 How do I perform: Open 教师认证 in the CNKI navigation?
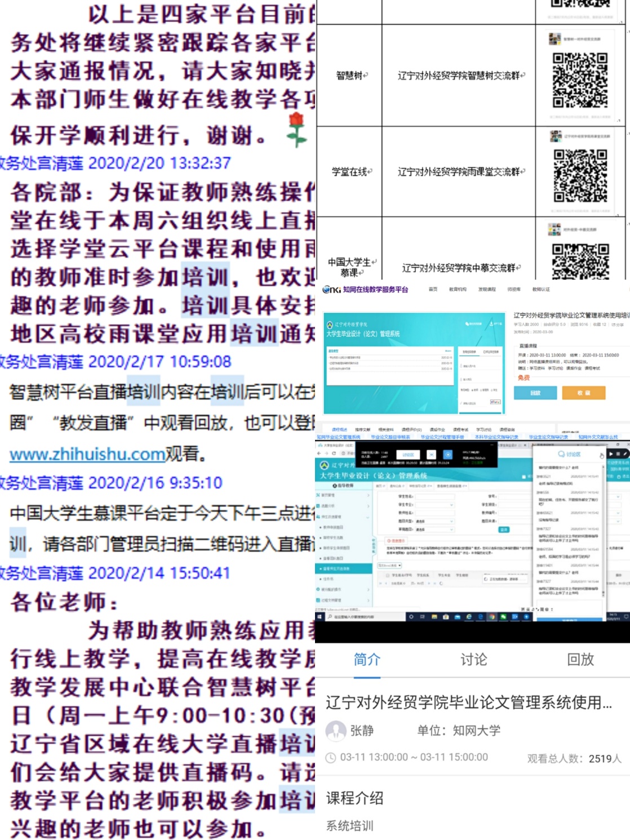click(x=541, y=289)
